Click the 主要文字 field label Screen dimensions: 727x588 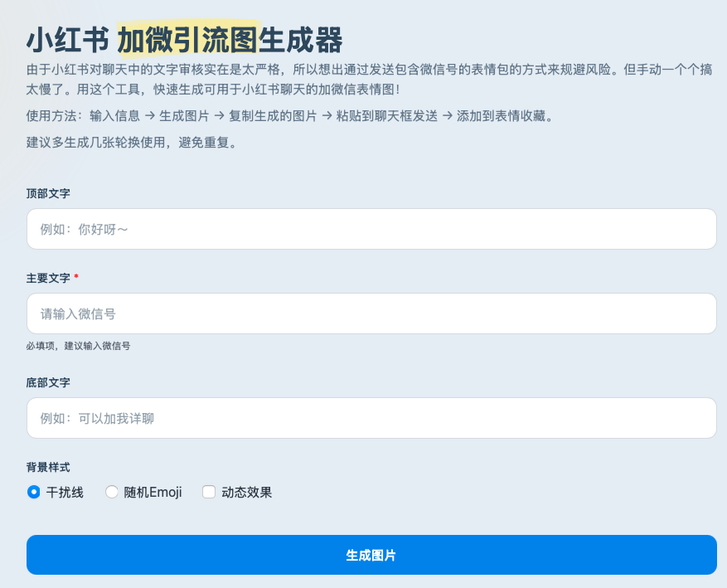[48, 278]
